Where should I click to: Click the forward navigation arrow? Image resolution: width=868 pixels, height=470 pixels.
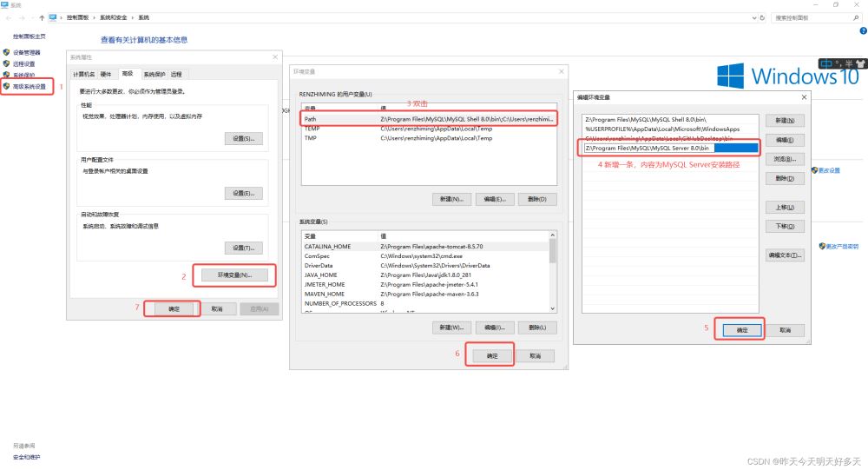(x=22, y=17)
